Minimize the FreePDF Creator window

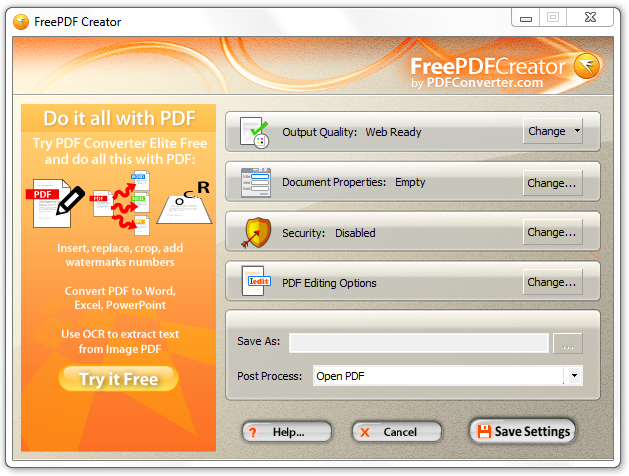(x=526, y=18)
